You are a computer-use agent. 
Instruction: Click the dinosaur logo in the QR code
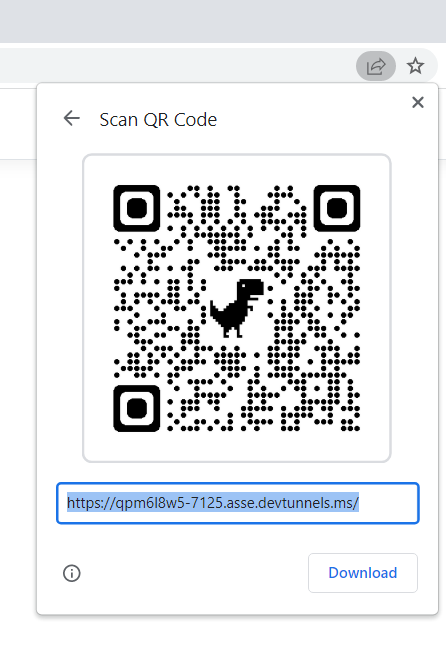(x=237, y=308)
